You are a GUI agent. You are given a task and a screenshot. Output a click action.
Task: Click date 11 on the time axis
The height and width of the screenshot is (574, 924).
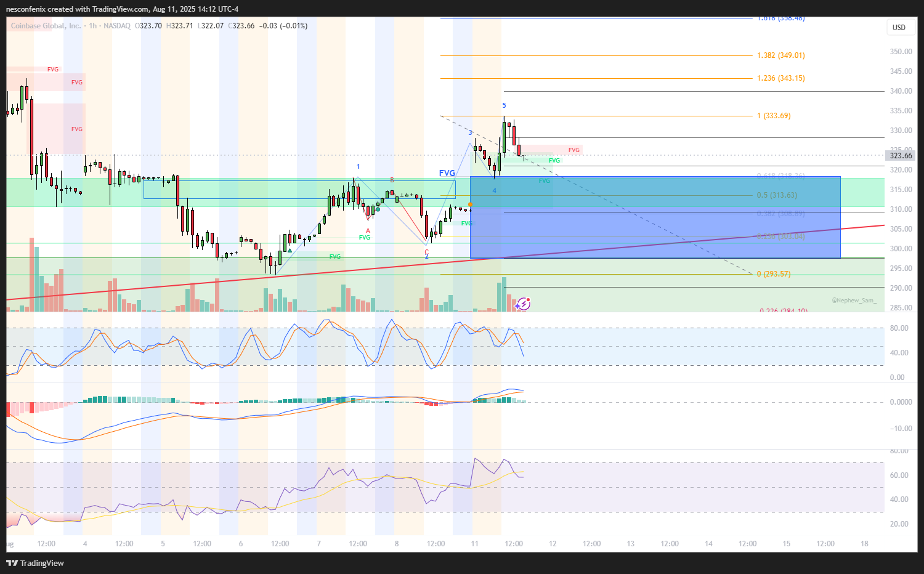[x=475, y=544]
